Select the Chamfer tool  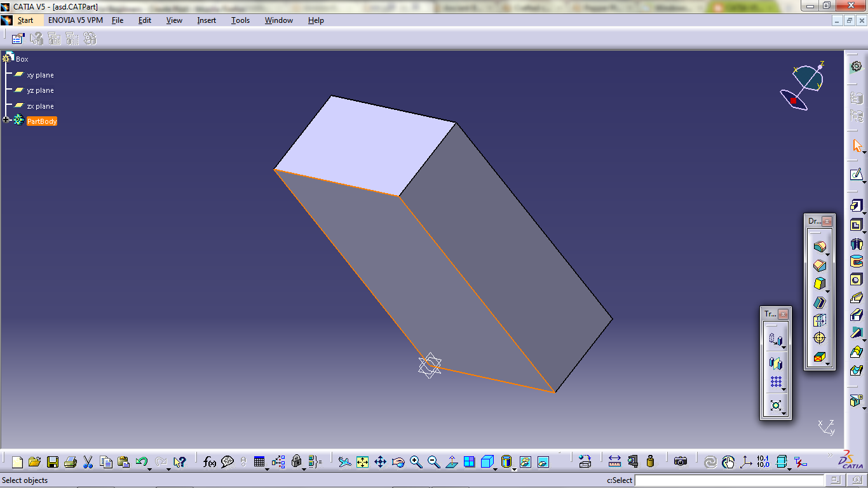820,265
